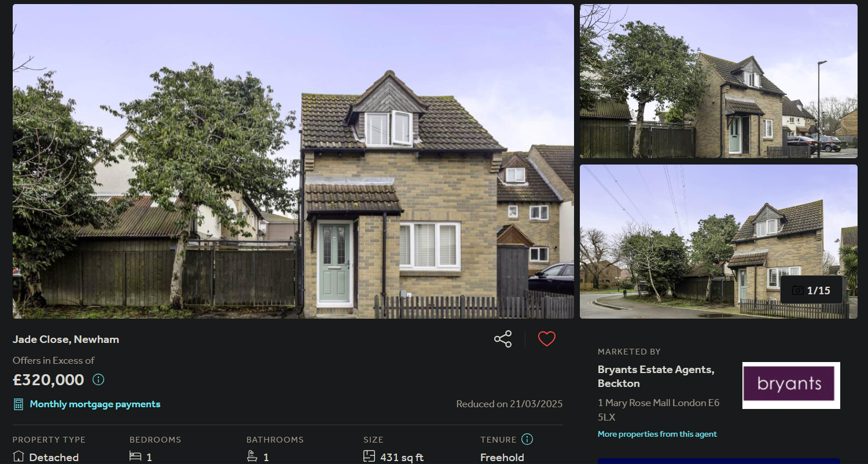The image size is (868, 464).
Task: Toggle the heart favourite icon
Action: 547,339
